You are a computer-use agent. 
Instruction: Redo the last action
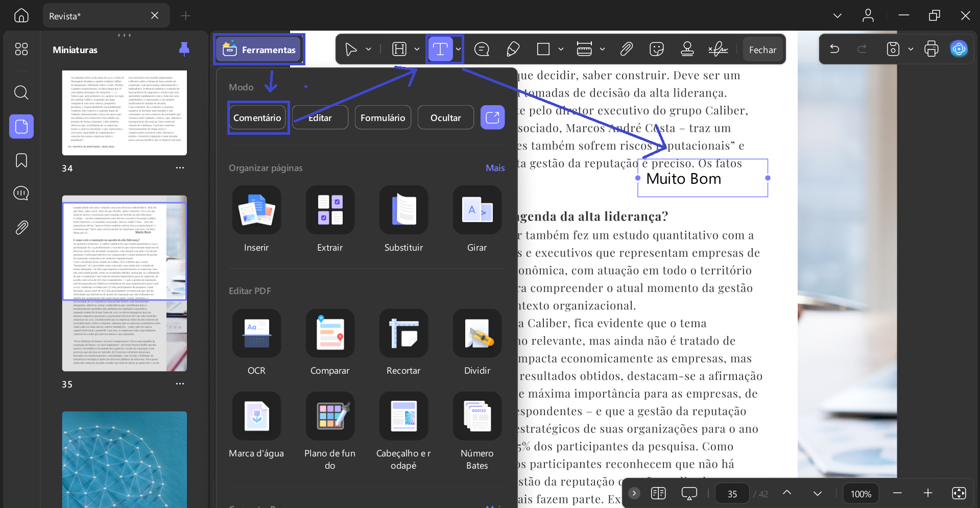862,50
